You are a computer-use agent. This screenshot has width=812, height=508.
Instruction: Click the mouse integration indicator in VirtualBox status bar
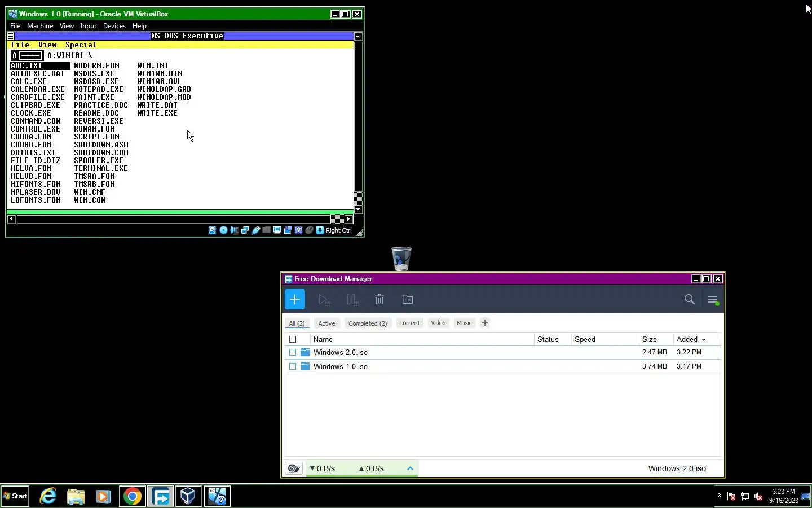click(x=309, y=230)
